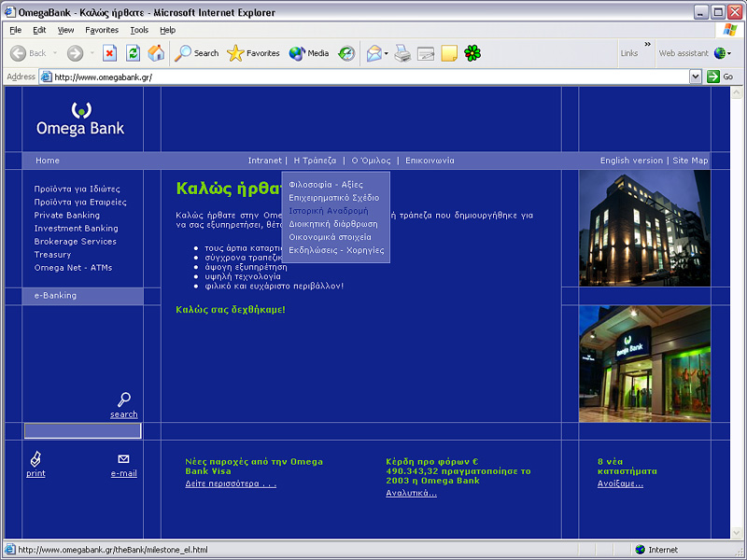The image size is (747, 560).
Task: Open the Site Map link
Action: pyautogui.click(x=690, y=161)
